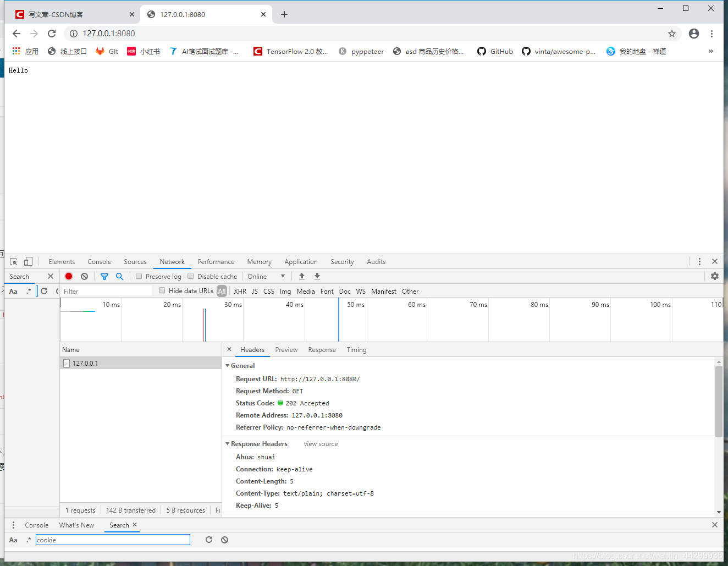Filter requests by JS type

click(x=255, y=291)
